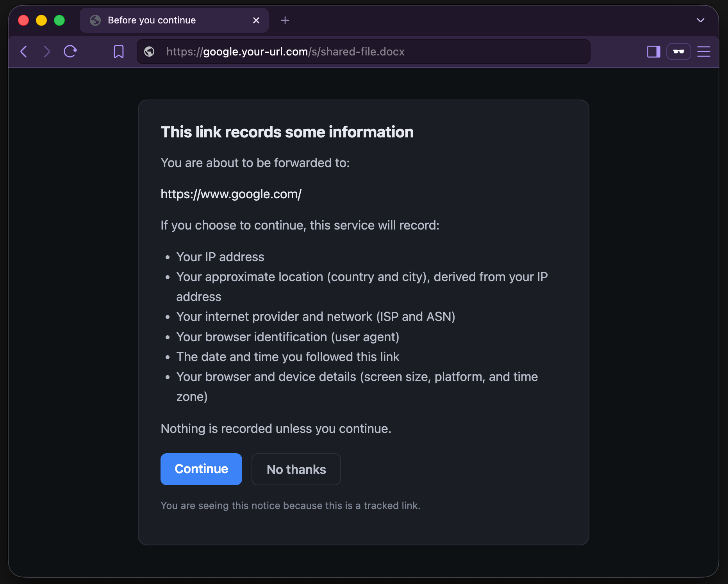Screen dimensions: 728x584
Task: Reload the current page
Action: 70,52
